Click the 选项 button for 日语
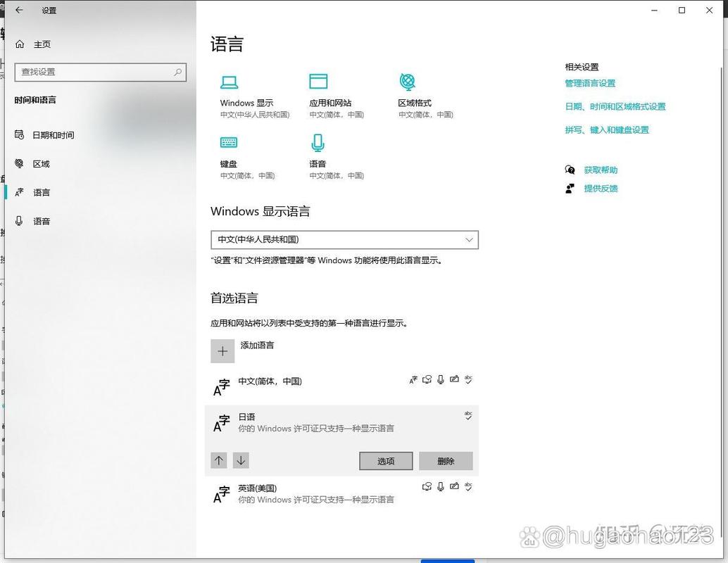The image size is (728, 563). pos(386,461)
